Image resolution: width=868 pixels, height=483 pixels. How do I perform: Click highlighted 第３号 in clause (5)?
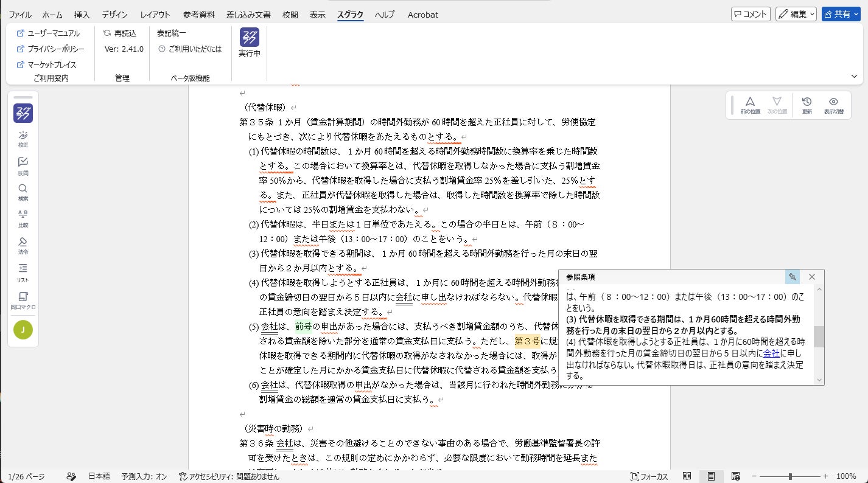527,341
